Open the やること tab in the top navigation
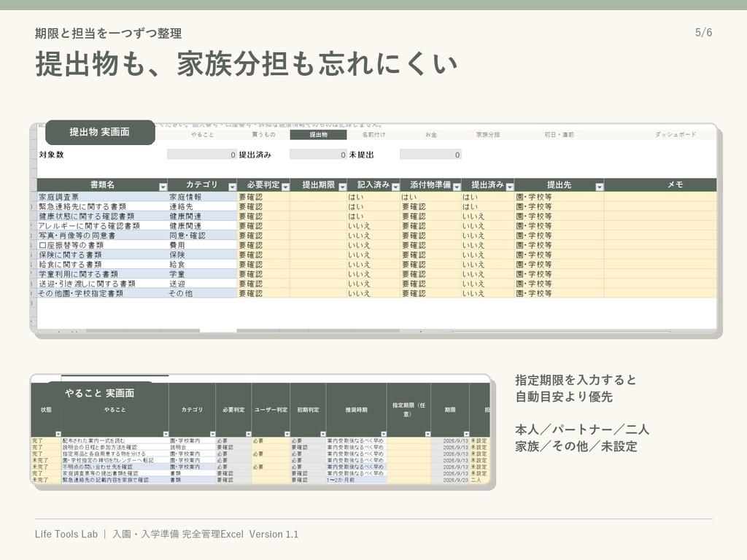 (203, 135)
